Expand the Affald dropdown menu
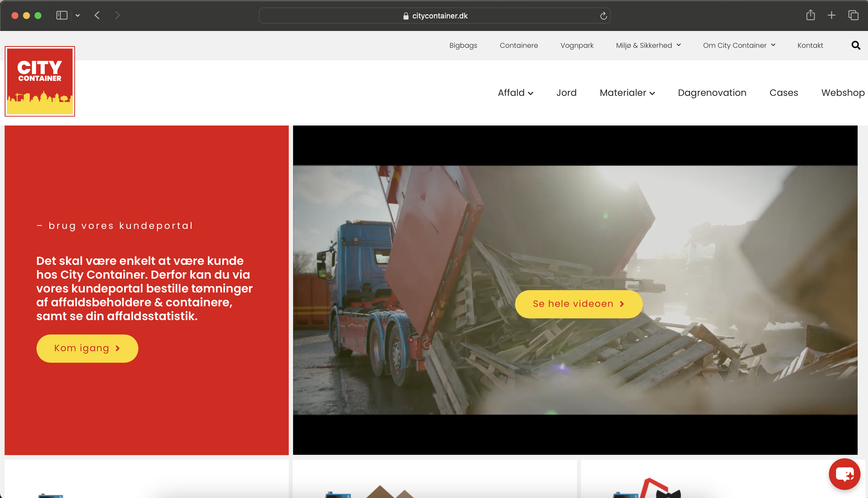 coord(515,93)
